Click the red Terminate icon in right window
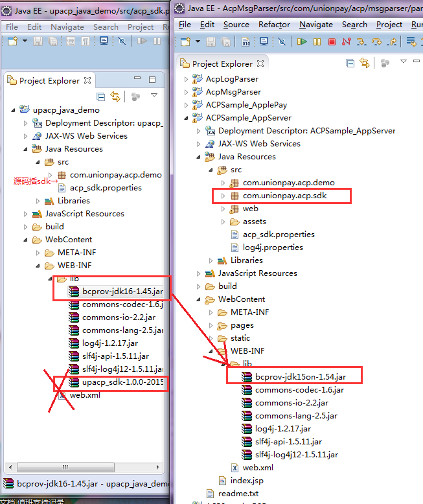Screen dimensions: 423x504 [x=332, y=41]
